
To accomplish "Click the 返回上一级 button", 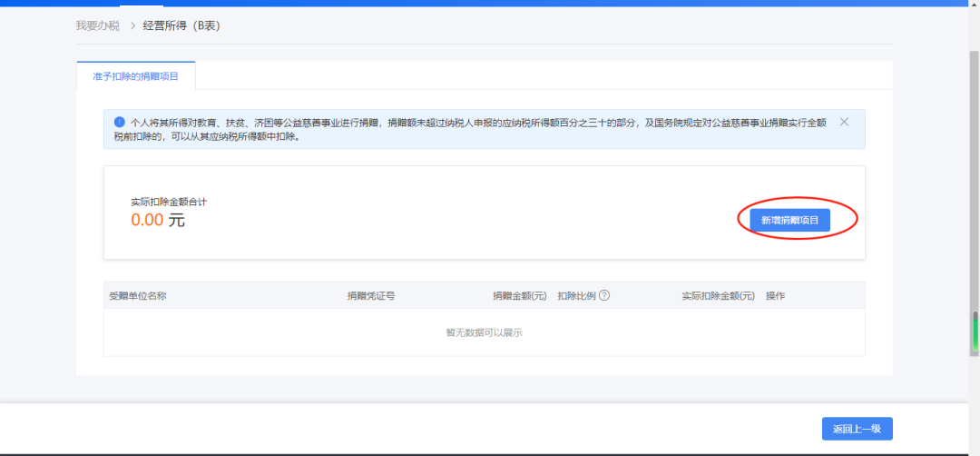I will pos(857,429).
